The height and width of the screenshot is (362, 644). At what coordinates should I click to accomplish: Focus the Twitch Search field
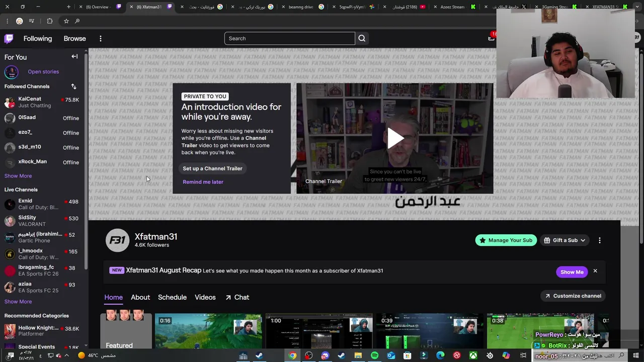pos(289,38)
